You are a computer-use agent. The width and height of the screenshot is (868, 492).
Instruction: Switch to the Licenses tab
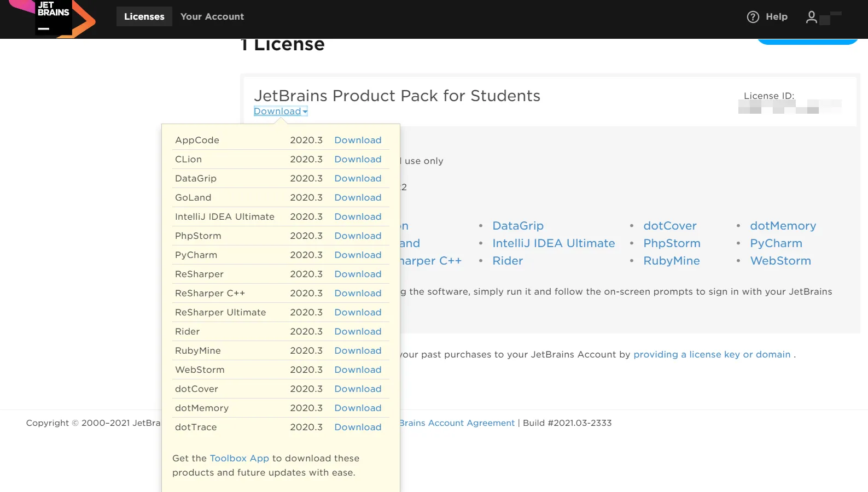pos(144,17)
